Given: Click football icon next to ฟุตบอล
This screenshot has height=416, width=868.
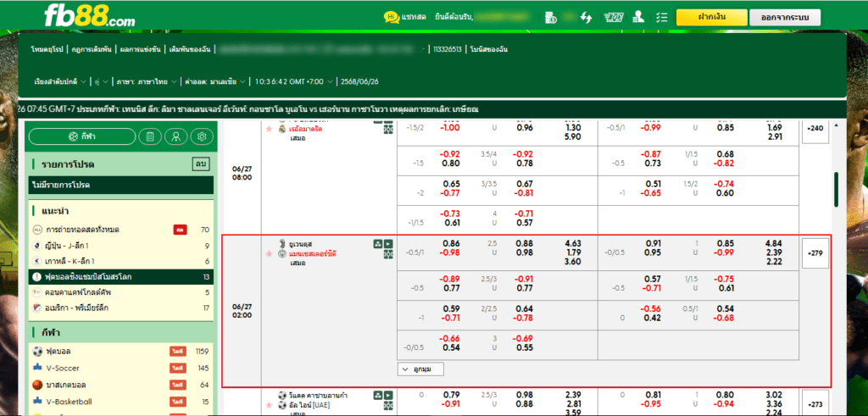Looking at the screenshot, I should 37,352.
